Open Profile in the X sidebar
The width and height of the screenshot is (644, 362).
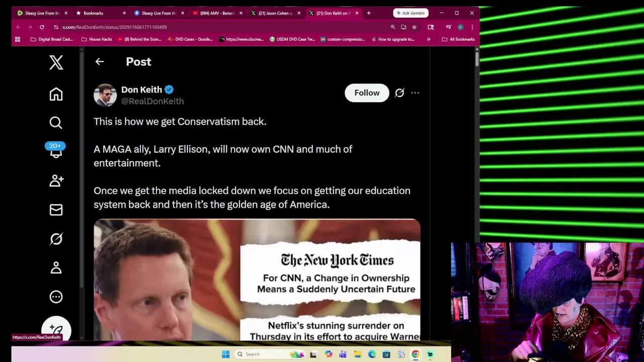pos(56,267)
